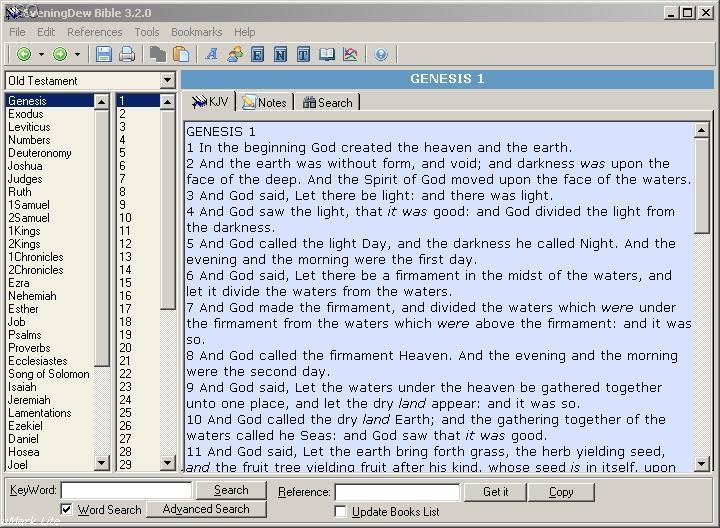Toggle the Word Search checkbox
The height and width of the screenshot is (528, 720).
pos(67,509)
